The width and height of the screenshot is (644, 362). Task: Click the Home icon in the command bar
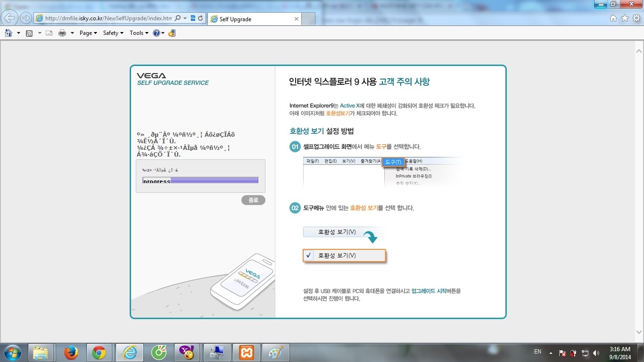8,33
